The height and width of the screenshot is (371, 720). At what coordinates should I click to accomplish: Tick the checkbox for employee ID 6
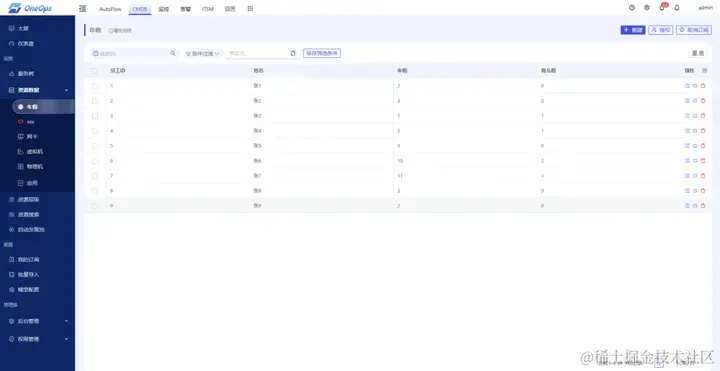pyautogui.click(x=95, y=161)
